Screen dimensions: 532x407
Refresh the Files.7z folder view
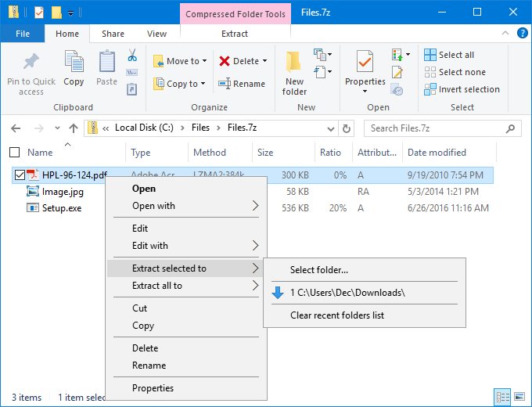pyautogui.click(x=347, y=128)
